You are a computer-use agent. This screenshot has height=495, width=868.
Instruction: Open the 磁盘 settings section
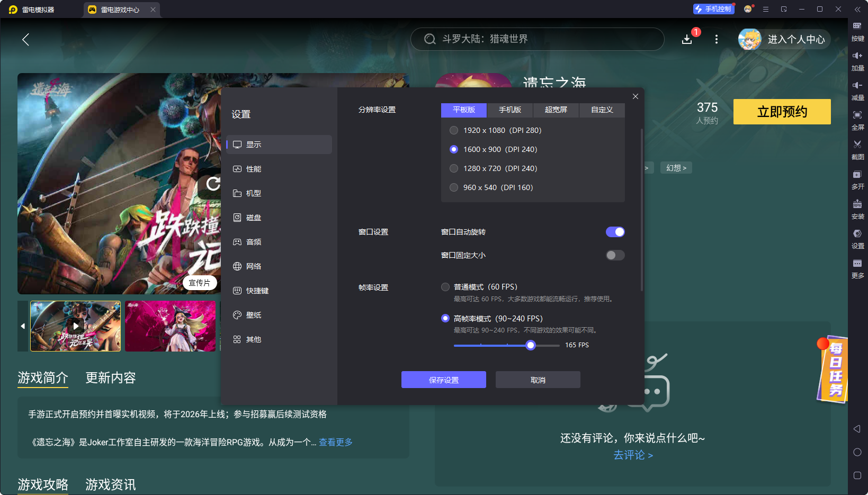click(x=279, y=218)
